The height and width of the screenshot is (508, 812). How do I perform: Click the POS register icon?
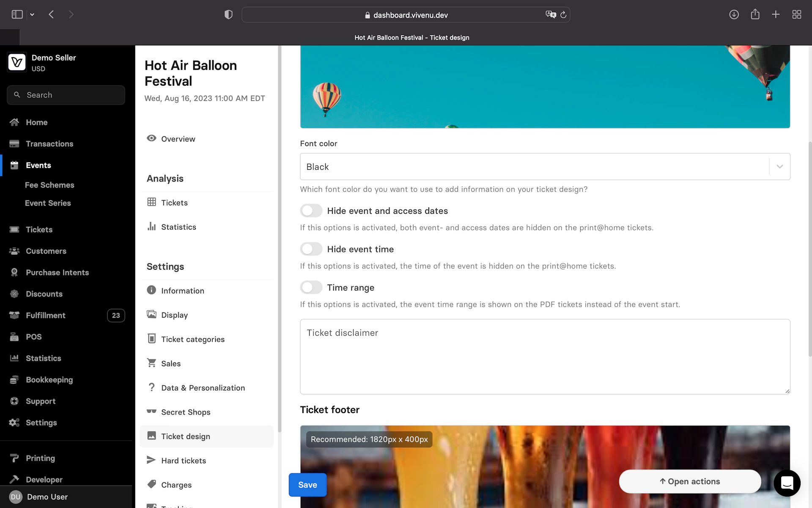14,337
